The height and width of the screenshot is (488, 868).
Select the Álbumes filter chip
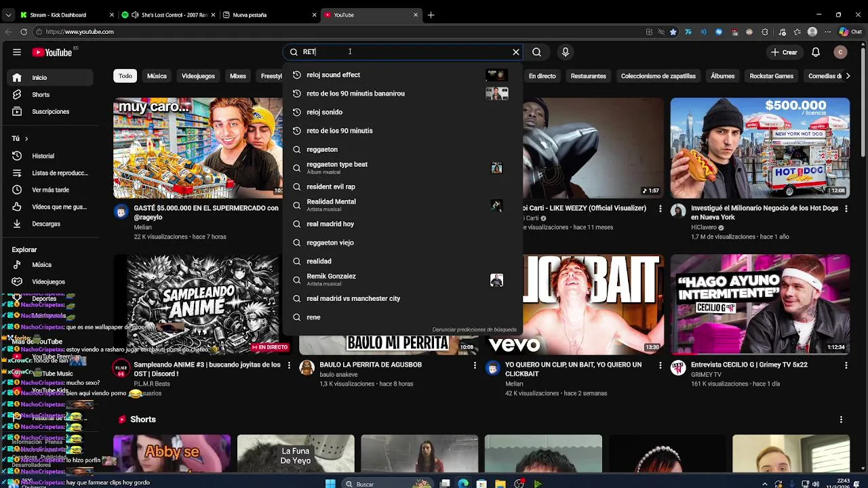coord(722,76)
